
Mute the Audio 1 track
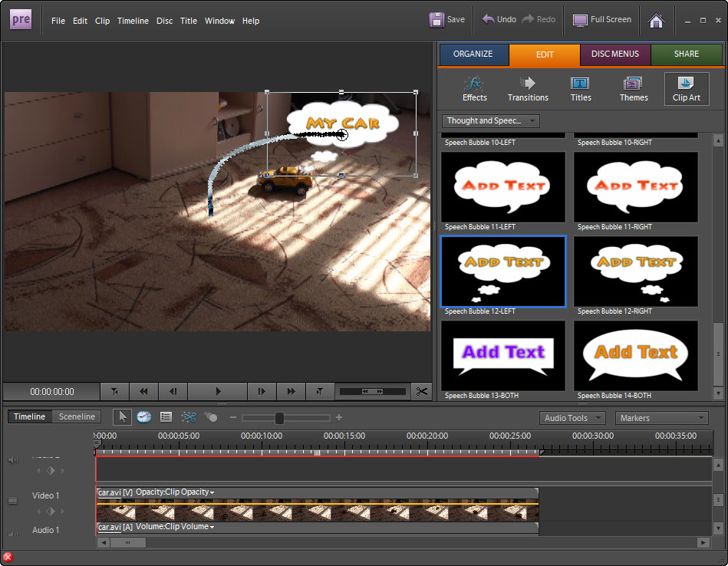click(x=12, y=533)
